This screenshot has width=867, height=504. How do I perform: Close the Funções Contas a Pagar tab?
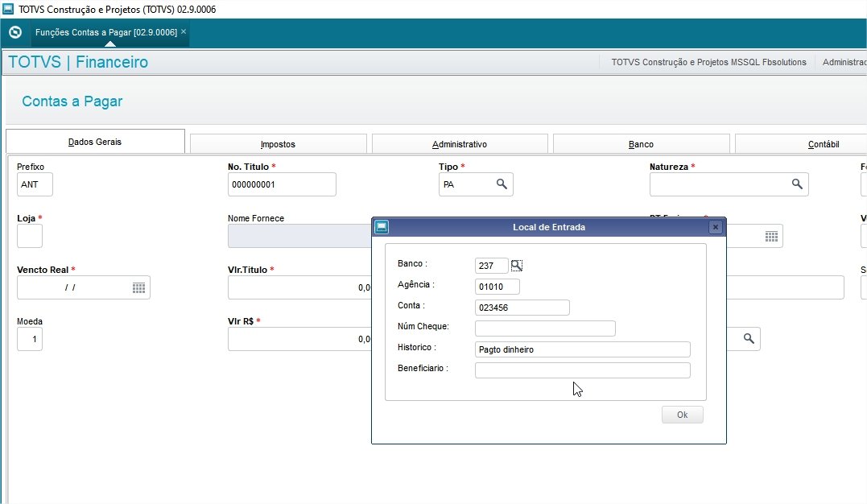(x=184, y=31)
